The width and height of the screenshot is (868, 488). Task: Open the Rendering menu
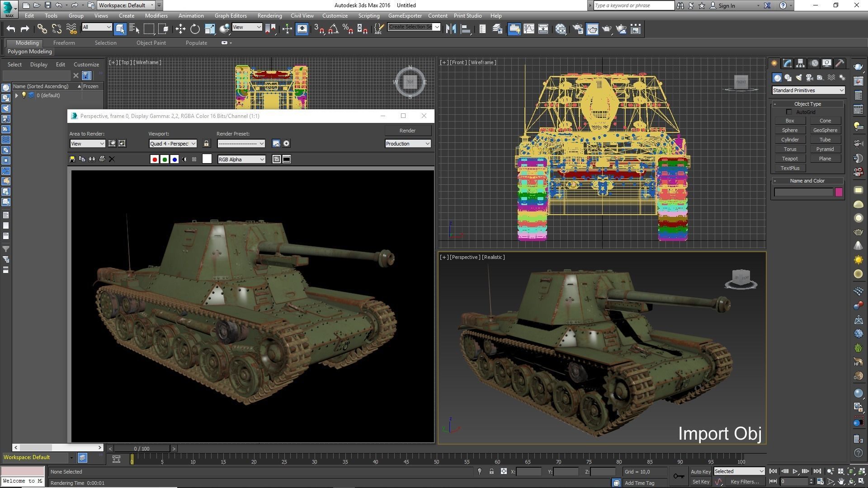tap(269, 15)
